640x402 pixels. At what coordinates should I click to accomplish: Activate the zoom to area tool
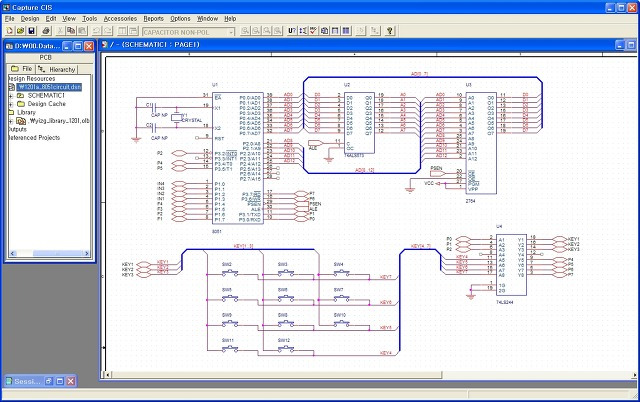coord(267,31)
